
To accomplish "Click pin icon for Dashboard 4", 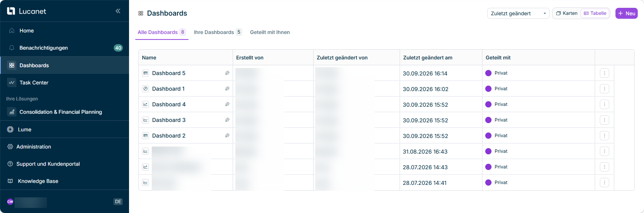I will pyautogui.click(x=227, y=104).
